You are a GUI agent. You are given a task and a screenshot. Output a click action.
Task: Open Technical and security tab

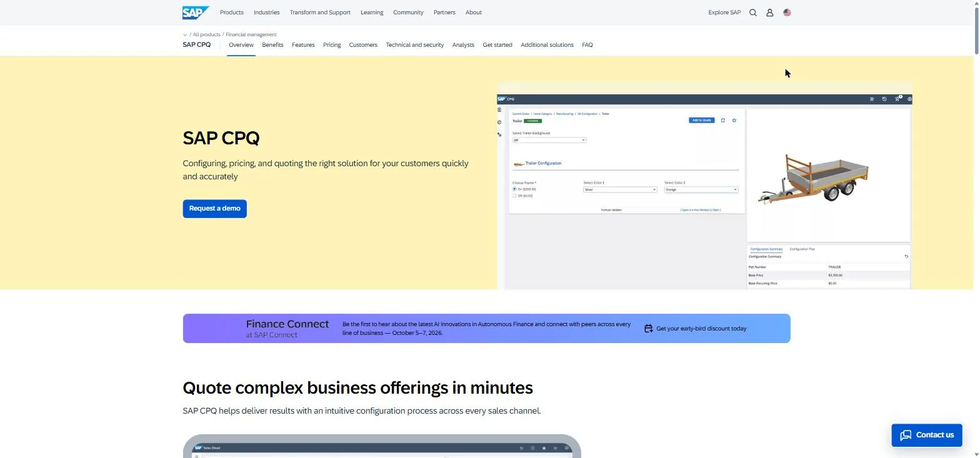(415, 45)
